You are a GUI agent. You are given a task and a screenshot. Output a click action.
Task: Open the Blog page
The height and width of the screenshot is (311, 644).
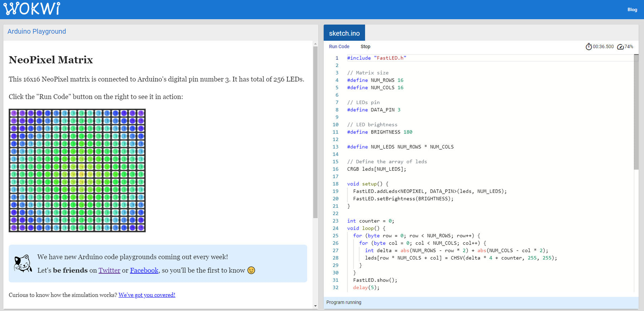coord(632,10)
